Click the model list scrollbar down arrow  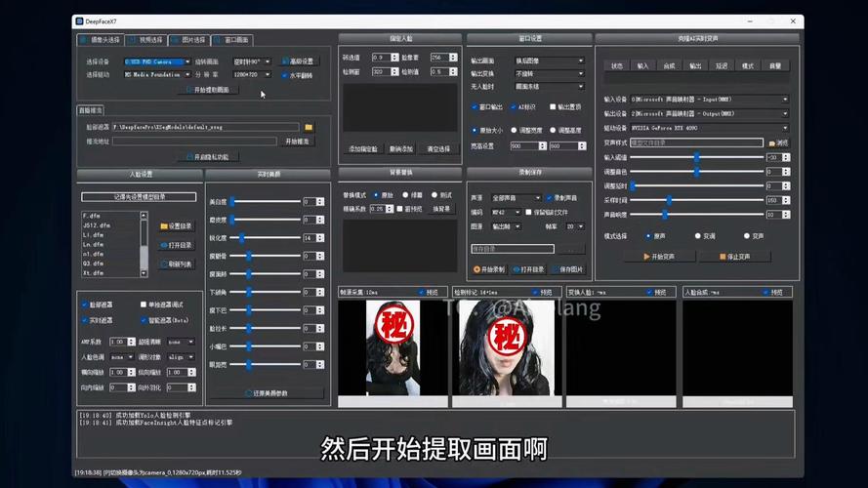coord(144,273)
